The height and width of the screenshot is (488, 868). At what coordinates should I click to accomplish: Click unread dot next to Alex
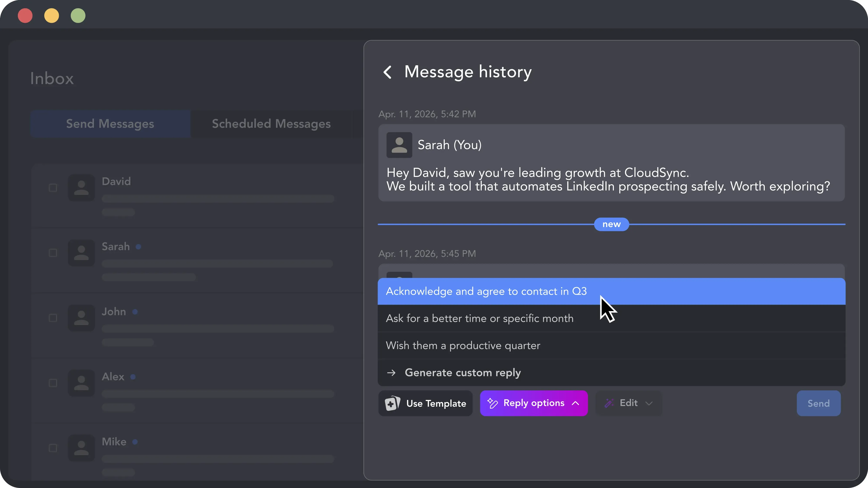[x=133, y=377]
